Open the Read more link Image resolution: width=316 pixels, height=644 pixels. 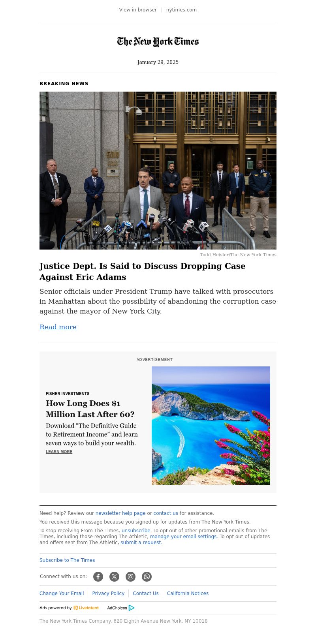pos(58,327)
